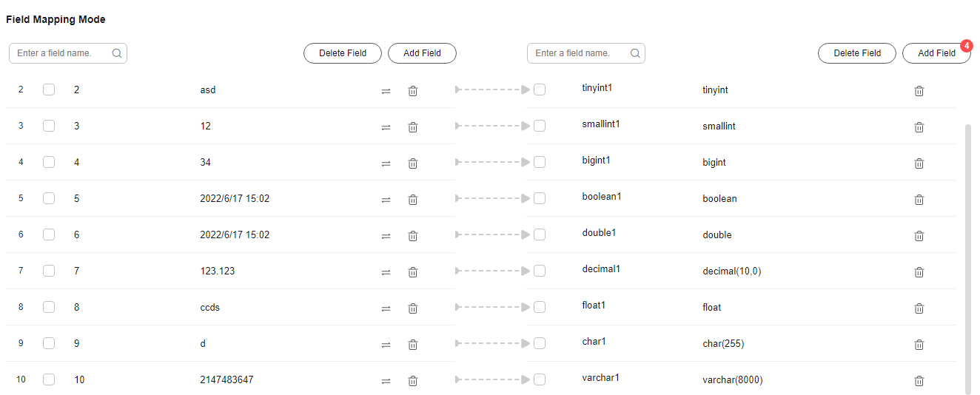Viewport: 980px width, 395px height.
Task: Click swap icon for row 123.123
Action: (386, 272)
